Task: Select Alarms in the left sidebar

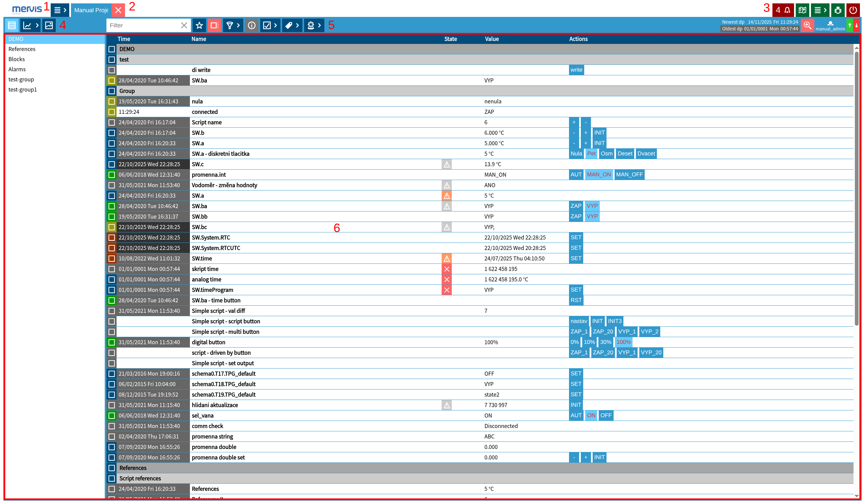Action: (17, 69)
